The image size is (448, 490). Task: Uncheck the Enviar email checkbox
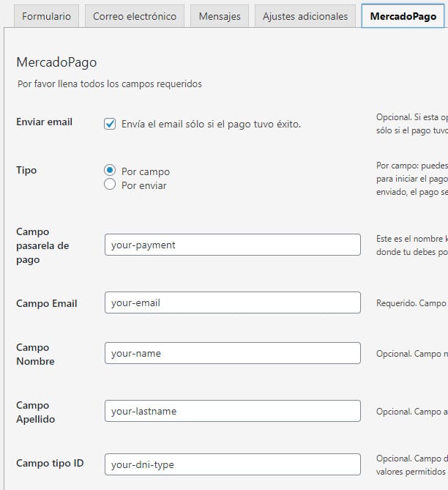click(110, 124)
